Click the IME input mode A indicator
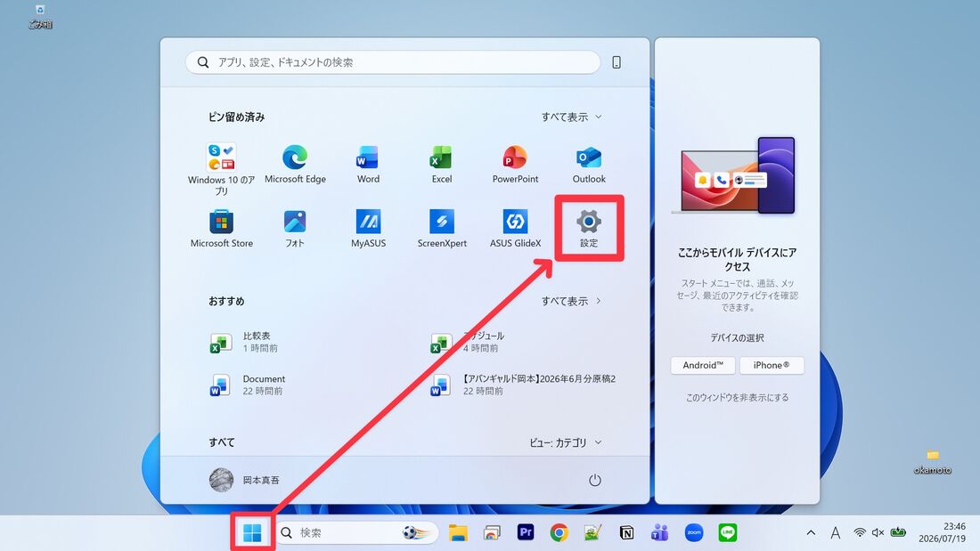Viewport: 980px width, 551px height. [835, 533]
